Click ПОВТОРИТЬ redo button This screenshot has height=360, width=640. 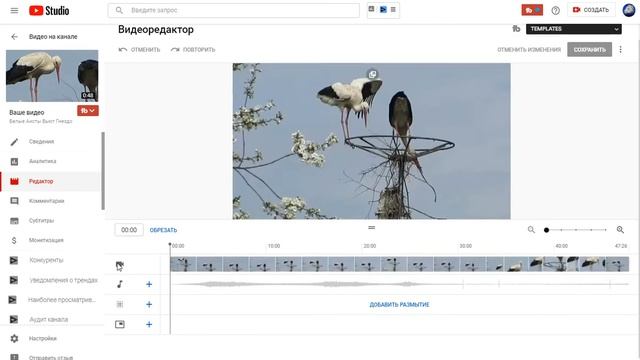pyautogui.click(x=193, y=50)
